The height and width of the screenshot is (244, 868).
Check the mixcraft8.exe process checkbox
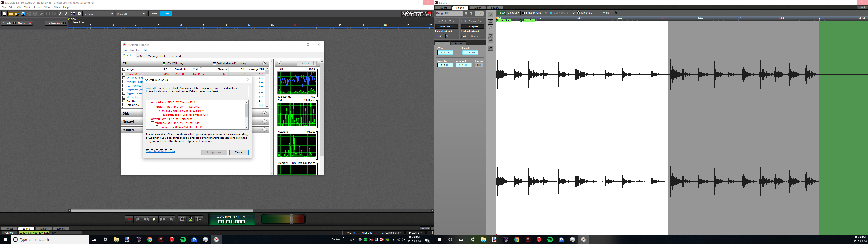tap(124, 74)
